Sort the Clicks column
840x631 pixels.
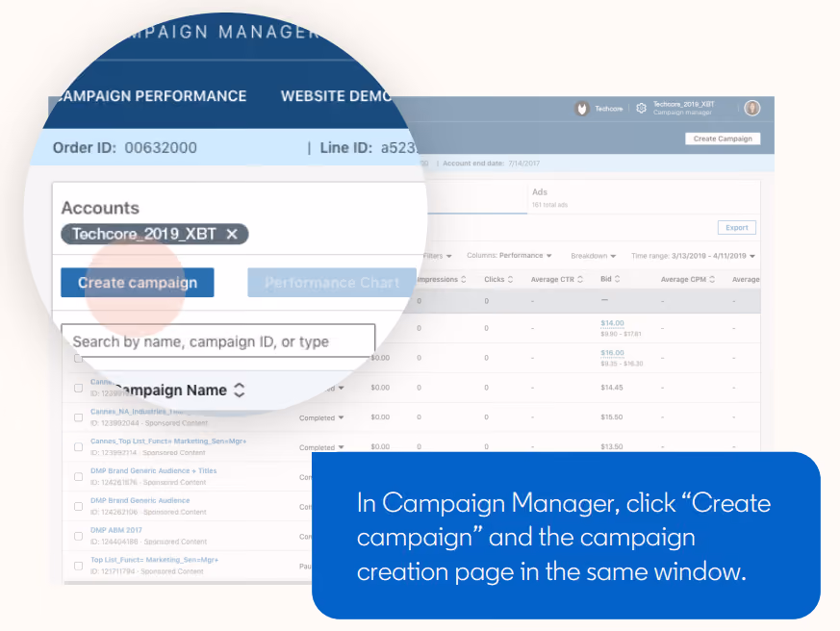[510, 279]
